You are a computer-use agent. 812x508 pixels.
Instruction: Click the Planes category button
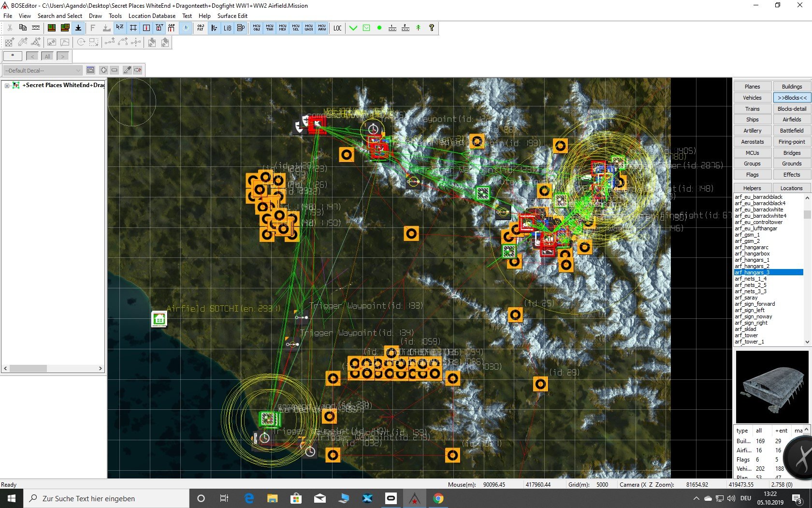(752, 87)
